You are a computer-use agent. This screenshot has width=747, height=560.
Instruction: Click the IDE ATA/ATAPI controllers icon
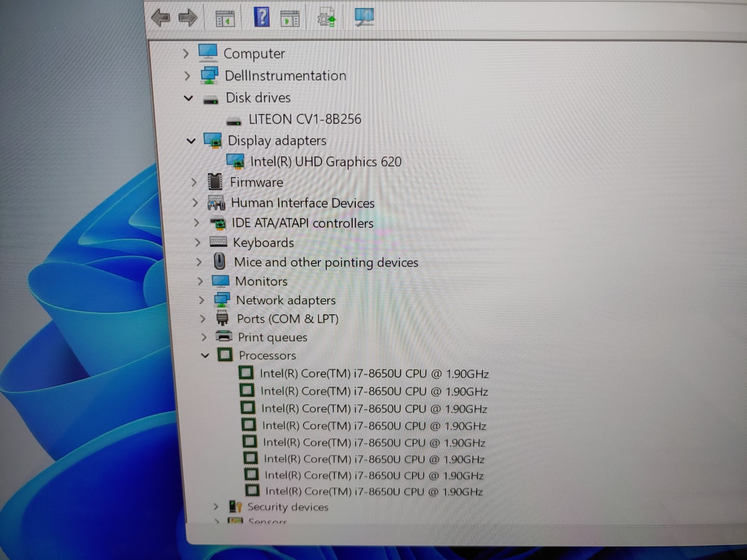pyautogui.click(x=218, y=223)
